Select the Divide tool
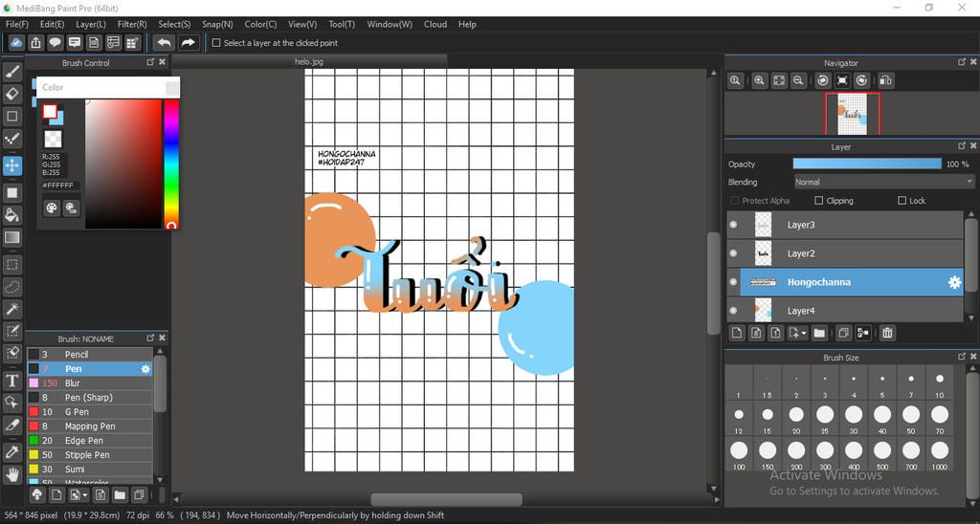The height and width of the screenshot is (524, 980). click(x=11, y=426)
